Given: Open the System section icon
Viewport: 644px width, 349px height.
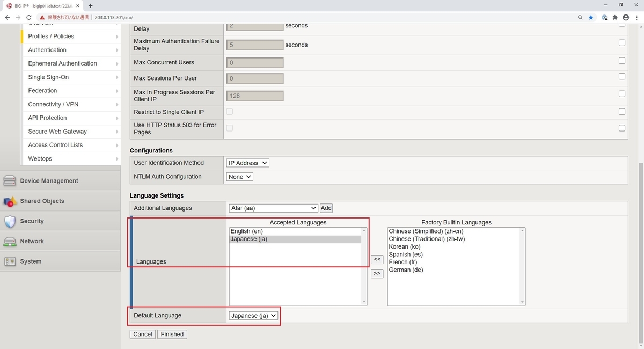Looking at the screenshot, I should pos(10,261).
